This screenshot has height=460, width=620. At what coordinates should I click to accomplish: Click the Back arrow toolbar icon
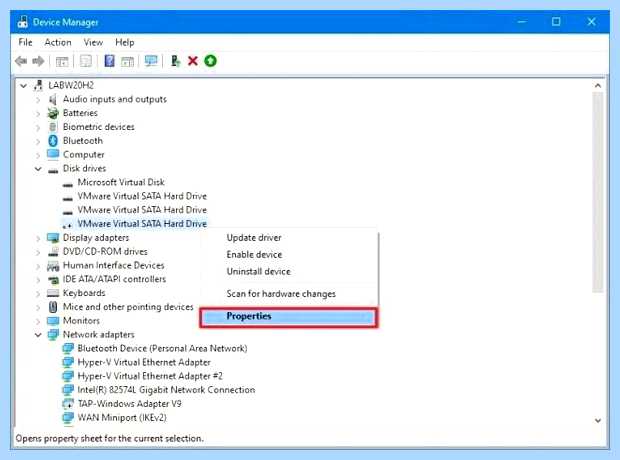(21, 61)
